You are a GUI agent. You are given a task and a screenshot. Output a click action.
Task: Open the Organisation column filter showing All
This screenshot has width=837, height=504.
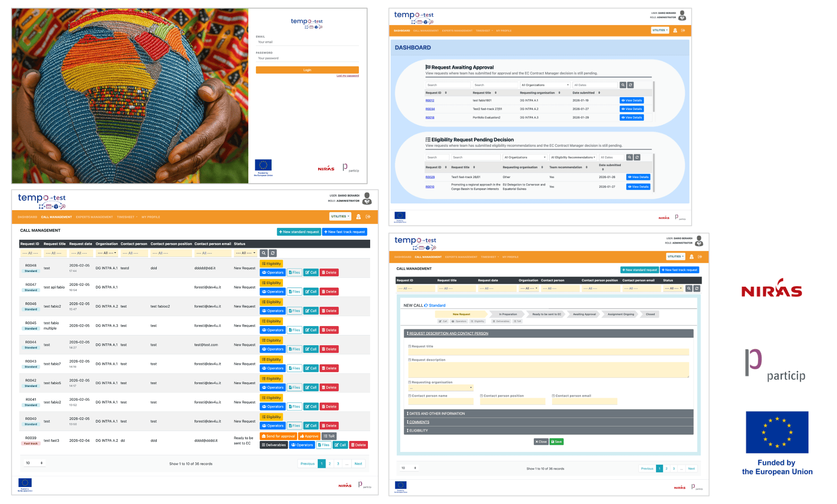[x=107, y=253]
